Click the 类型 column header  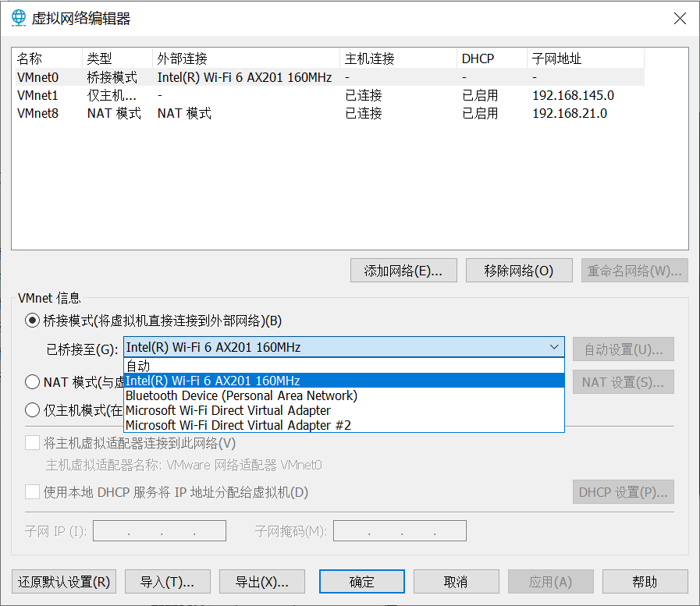tap(117, 58)
